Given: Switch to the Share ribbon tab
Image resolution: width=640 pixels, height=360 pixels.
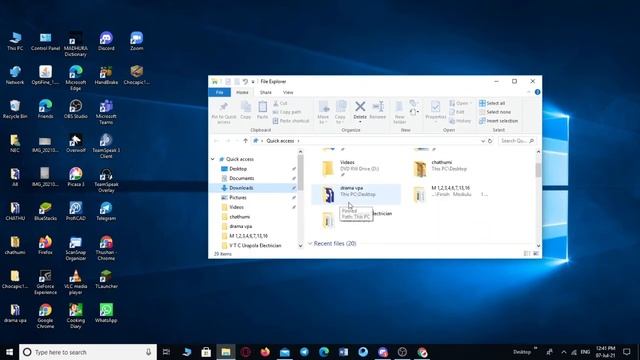Looking at the screenshot, I should (x=266, y=92).
